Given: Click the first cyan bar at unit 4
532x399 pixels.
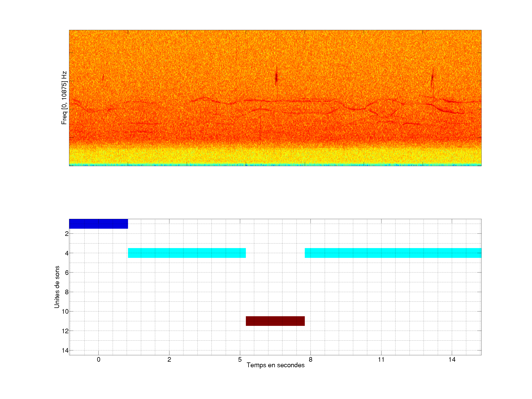Looking at the screenshot, I should (x=187, y=253).
